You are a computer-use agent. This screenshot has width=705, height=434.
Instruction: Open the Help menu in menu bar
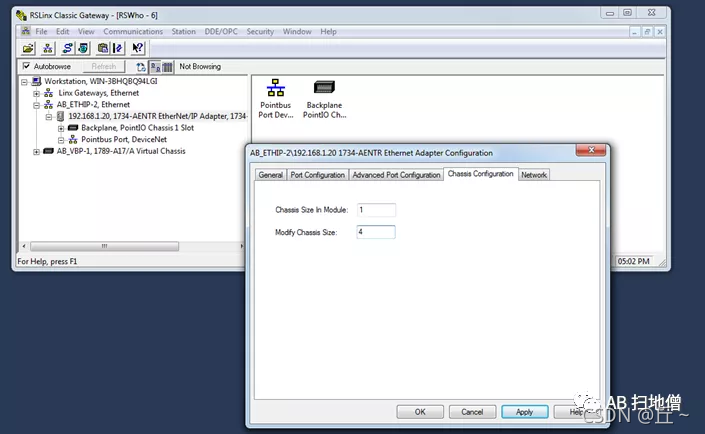[x=328, y=31]
